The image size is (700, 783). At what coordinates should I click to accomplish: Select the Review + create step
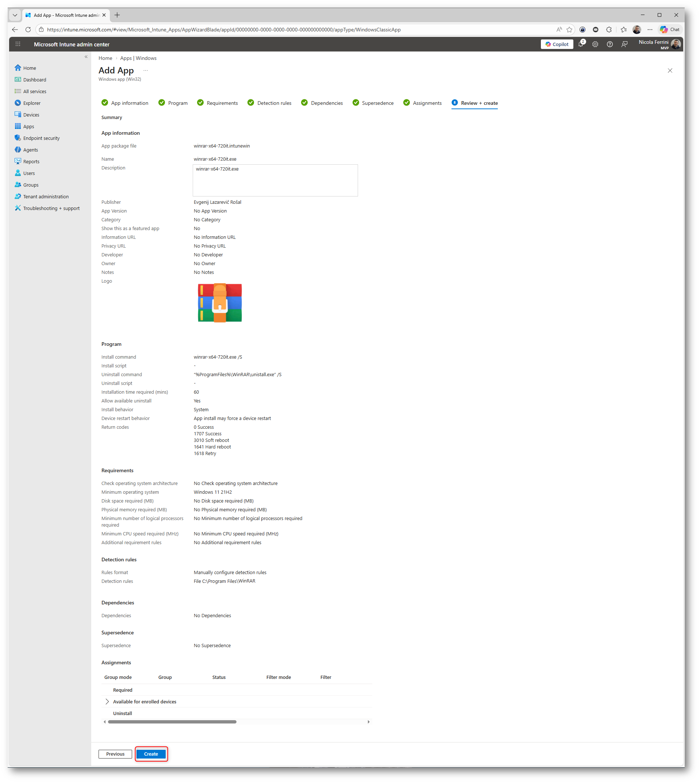point(475,103)
